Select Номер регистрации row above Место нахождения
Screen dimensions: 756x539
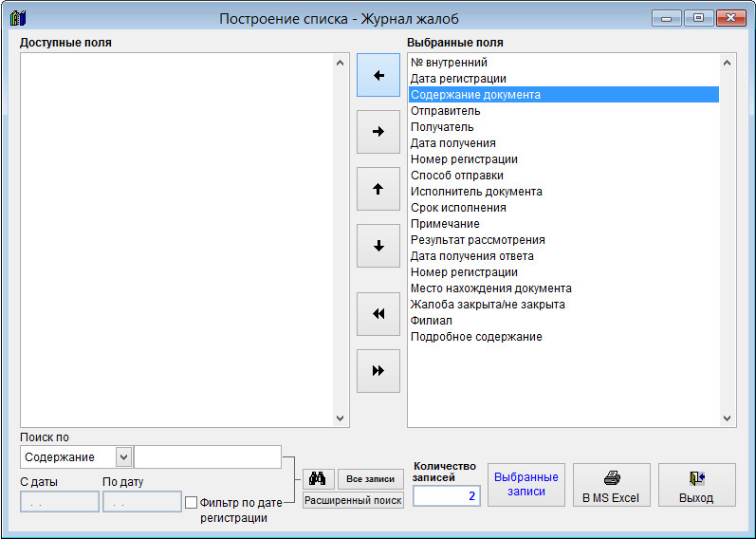pos(563,272)
